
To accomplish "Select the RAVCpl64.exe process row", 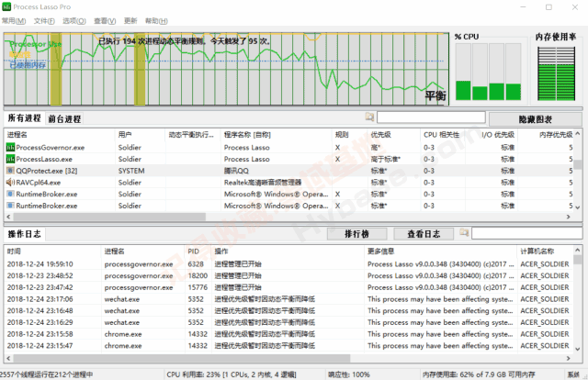I will click(x=289, y=183).
